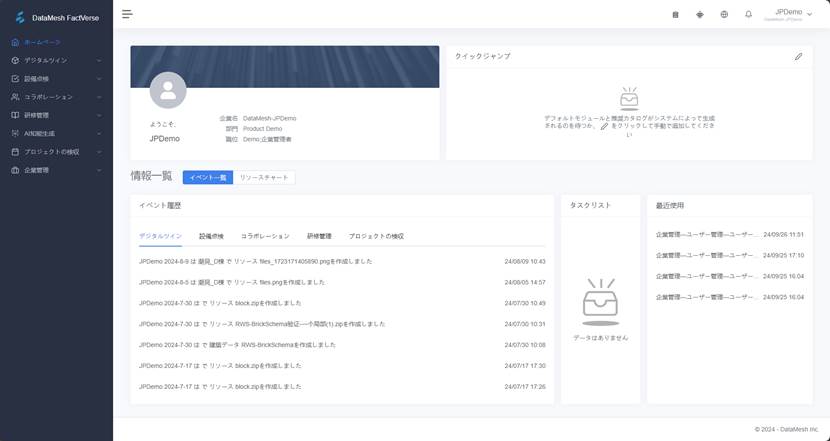Open the JPDemo account dropdown

[x=788, y=15]
